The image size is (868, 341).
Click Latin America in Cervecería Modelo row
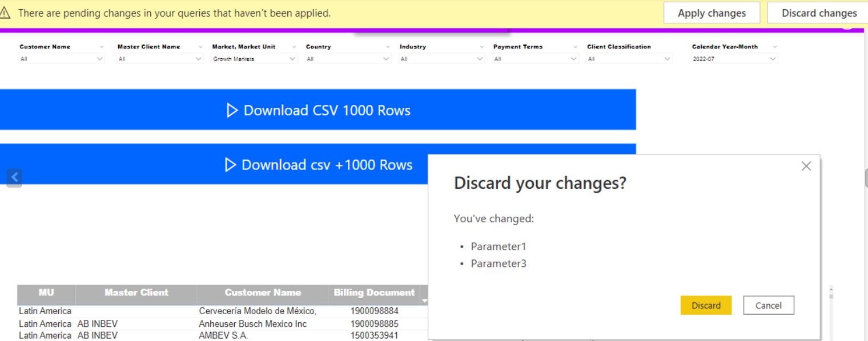(45, 311)
